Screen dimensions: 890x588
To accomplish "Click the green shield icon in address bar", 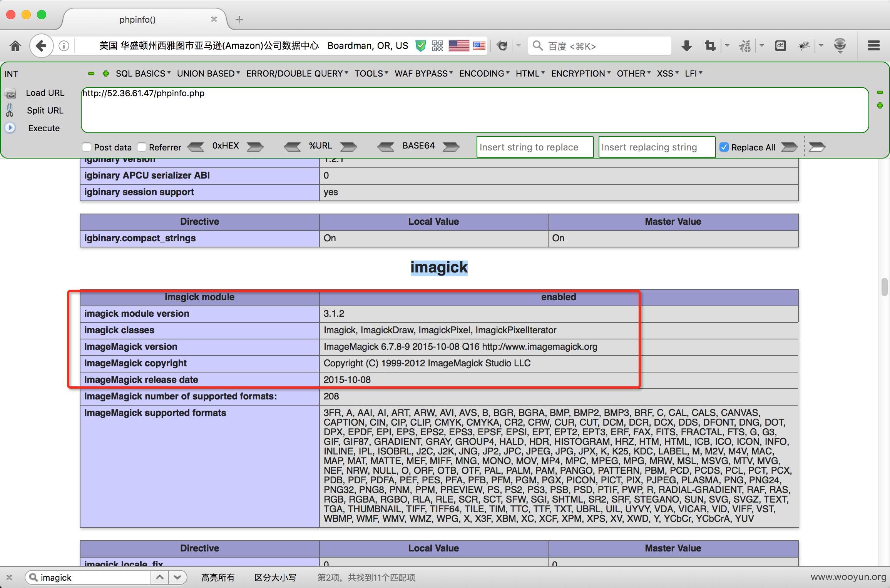I will coord(421,46).
